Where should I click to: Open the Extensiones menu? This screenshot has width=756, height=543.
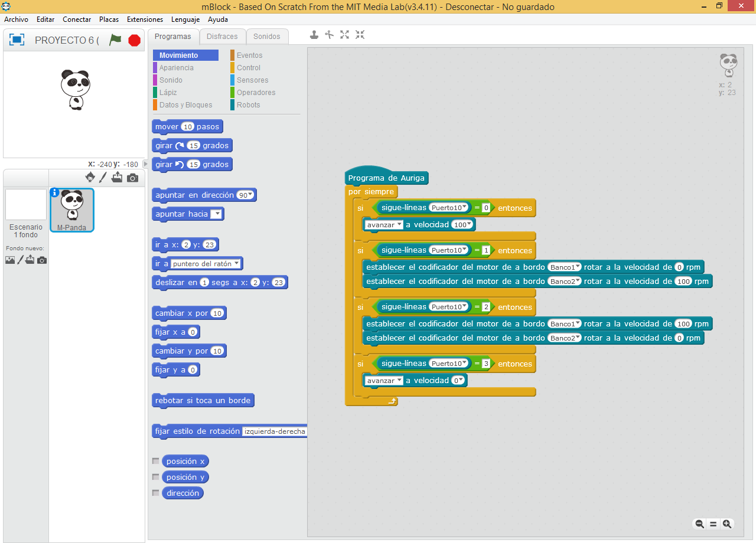coord(145,19)
